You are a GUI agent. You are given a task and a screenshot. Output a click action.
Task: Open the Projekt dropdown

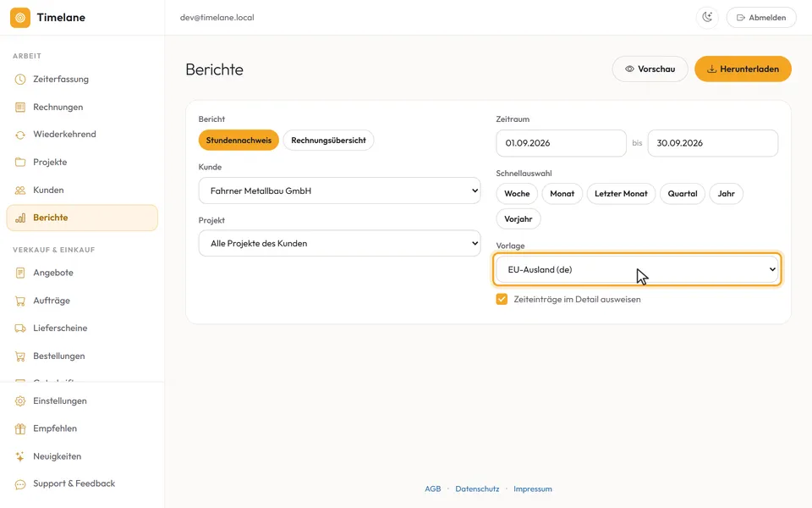[340, 243]
